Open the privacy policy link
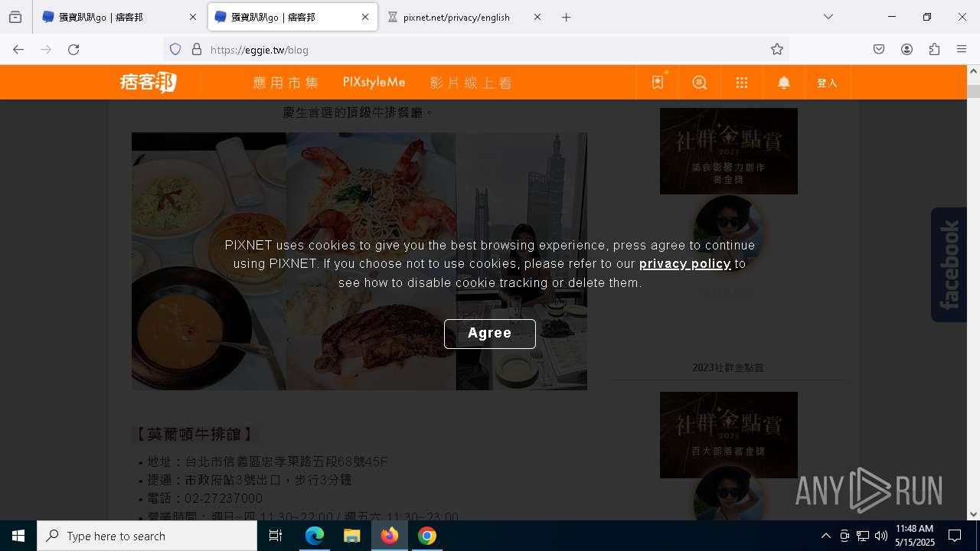 click(685, 264)
